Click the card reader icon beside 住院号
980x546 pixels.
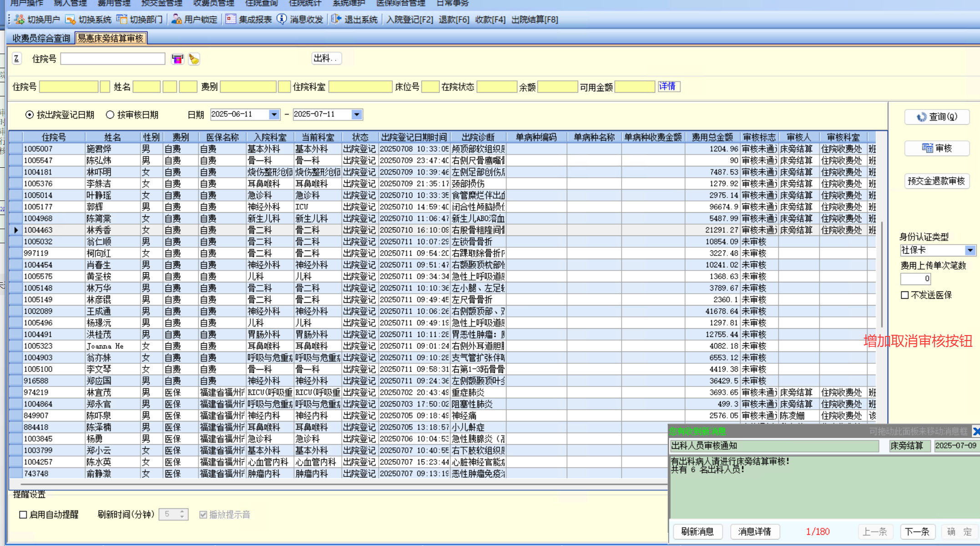click(x=177, y=59)
